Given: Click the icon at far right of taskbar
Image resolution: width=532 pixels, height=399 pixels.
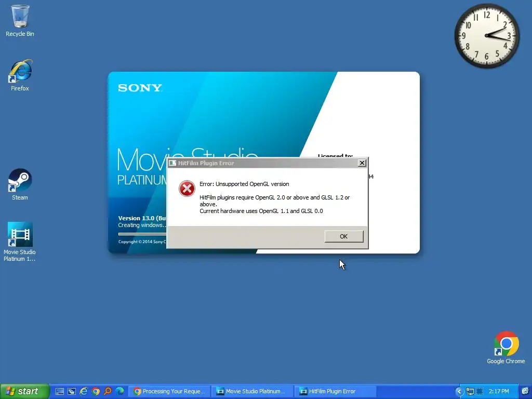Looking at the screenshot, I should click(525, 392).
